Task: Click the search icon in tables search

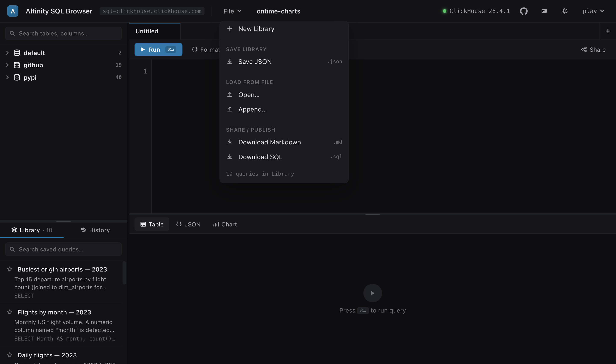Action: point(12,33)
